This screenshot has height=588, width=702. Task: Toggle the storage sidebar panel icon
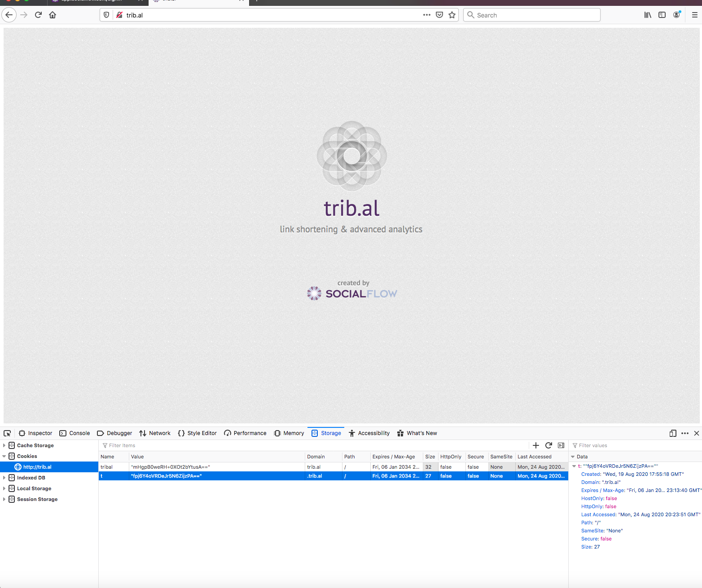(x=561, y=445)
